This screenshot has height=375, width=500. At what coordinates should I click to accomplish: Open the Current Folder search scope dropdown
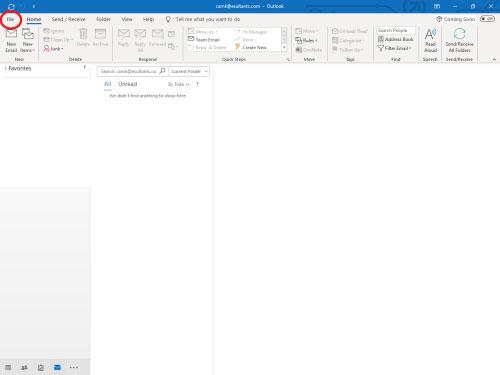pyautogui.click(x=189, y=71)
